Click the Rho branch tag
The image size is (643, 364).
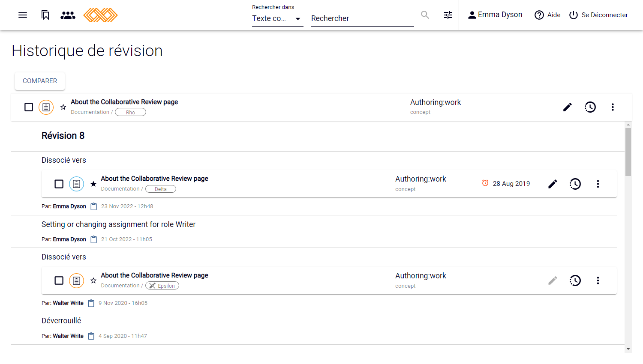coord(130,112)
